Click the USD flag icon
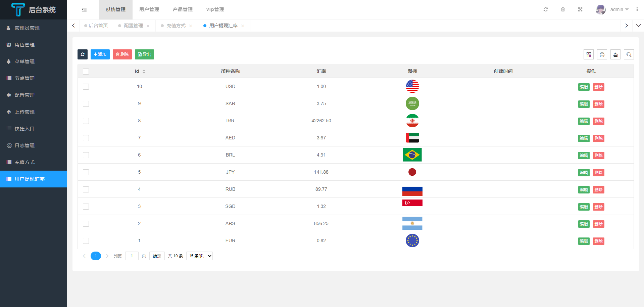The height and width of the screenshot is (307, 644). point(412,86)
